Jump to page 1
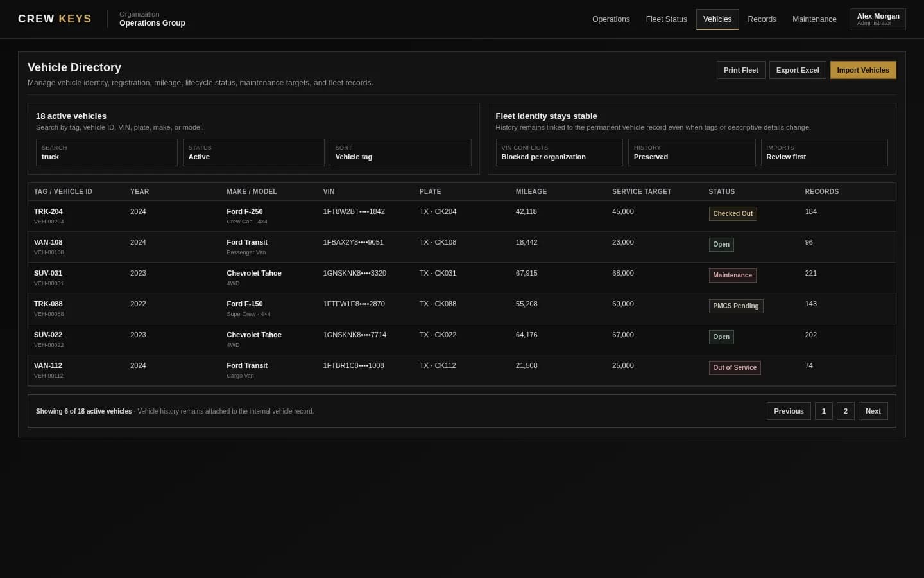Screen dimensions: 924x578 click(x=823, y=411)
